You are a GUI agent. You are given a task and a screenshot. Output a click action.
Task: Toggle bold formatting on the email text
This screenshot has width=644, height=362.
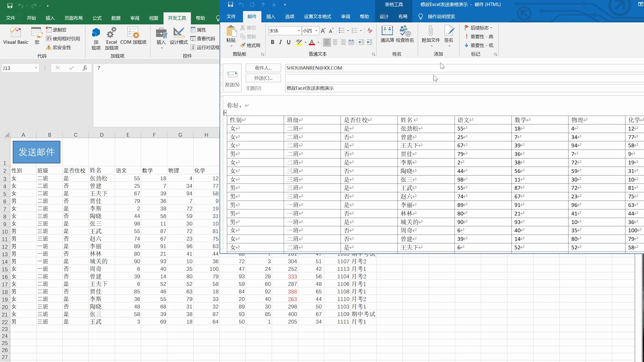tap(273, 42)
